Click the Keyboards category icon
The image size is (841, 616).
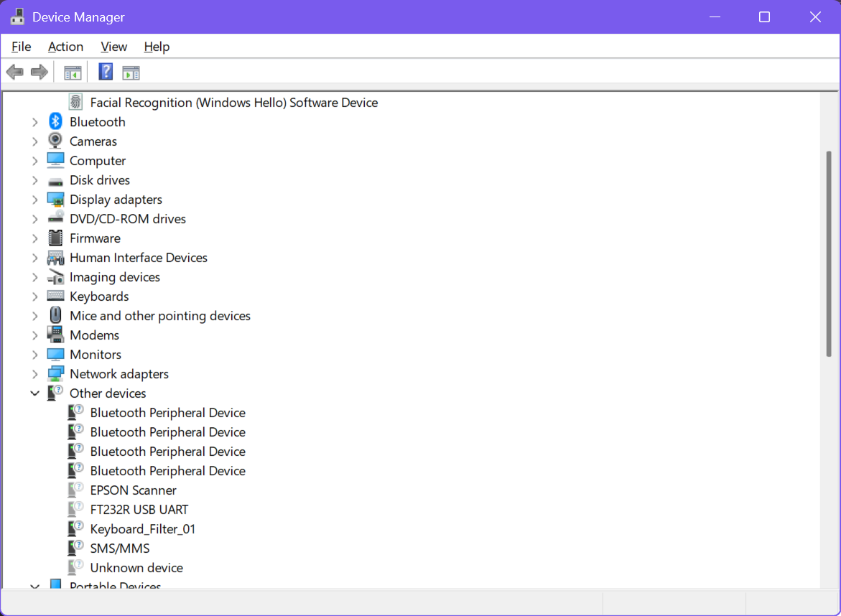(55, 295)
